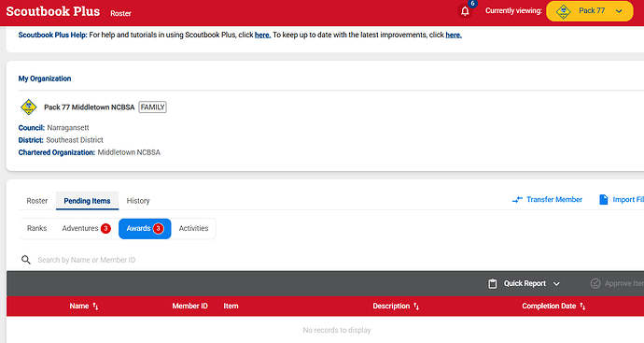Open the History tab
This screenshot has height=343, width=644.
pyautogui.click(x=138, y=201)
